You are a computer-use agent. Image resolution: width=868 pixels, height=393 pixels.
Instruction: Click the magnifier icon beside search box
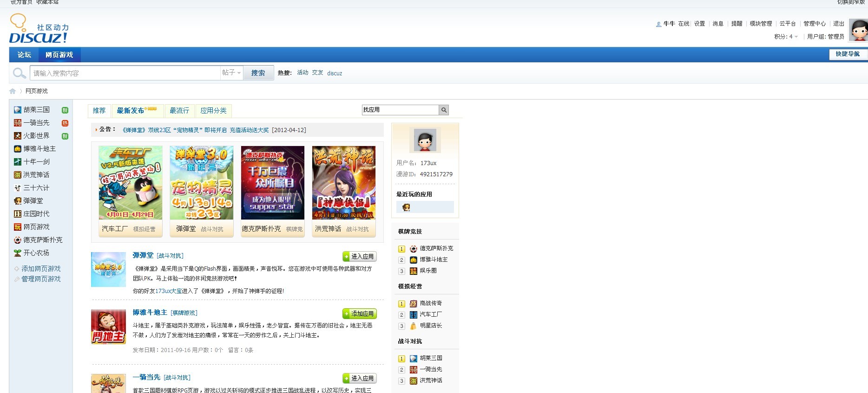click(x=19, y=73)
